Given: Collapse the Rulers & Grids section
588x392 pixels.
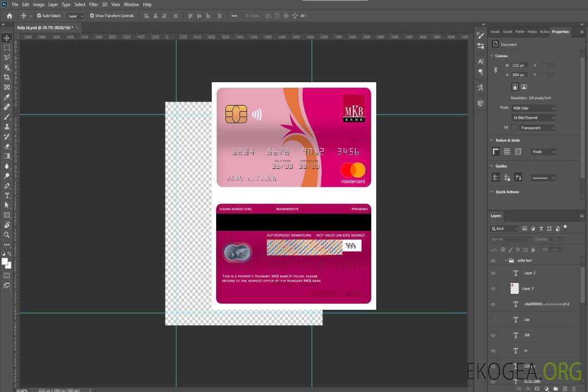Looking at the screenshot, I should (x=492, y=140).
